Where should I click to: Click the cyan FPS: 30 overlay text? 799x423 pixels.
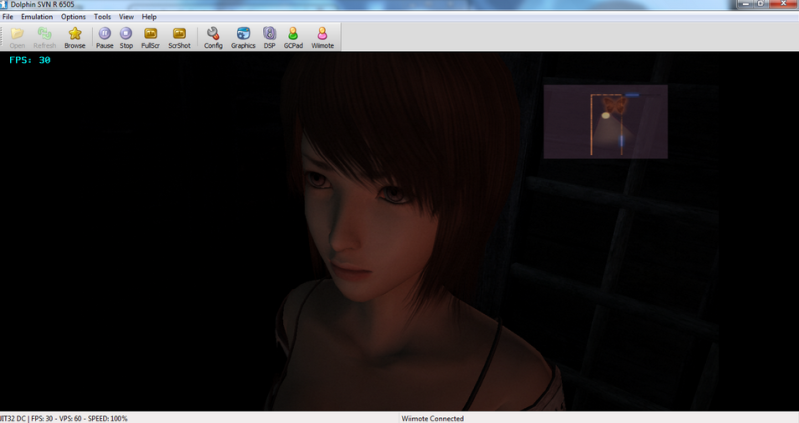coord(30,60)
